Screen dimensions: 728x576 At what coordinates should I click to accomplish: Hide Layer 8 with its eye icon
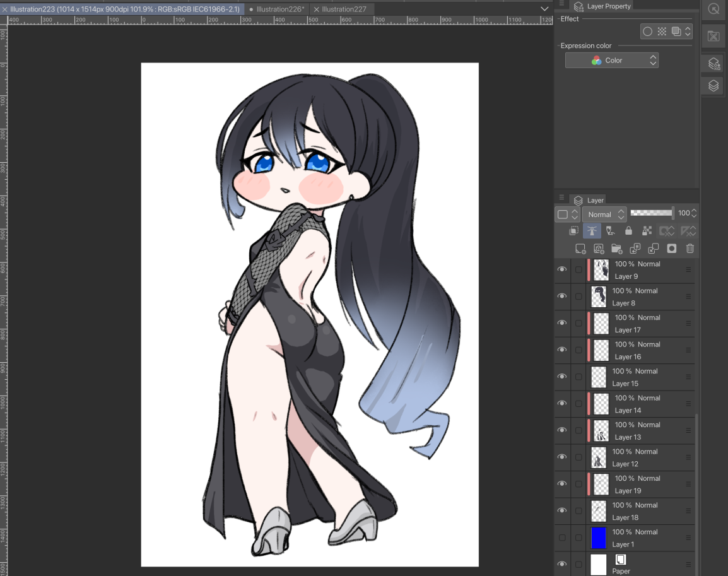562,296
